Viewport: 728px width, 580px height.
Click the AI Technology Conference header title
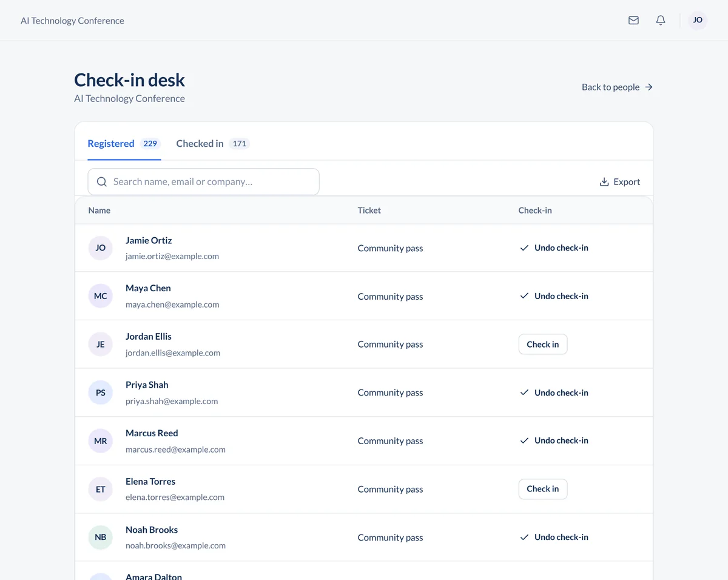pyautogui.click(x=72, y=21)
